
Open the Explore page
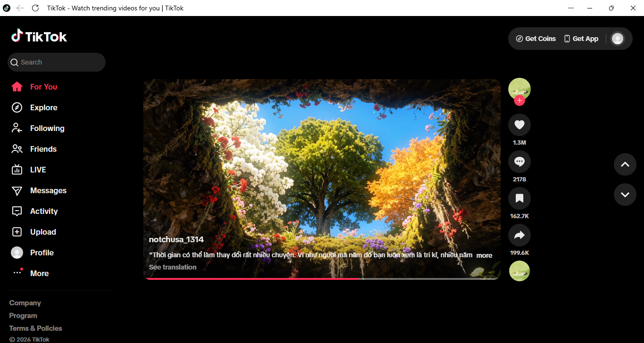pyautogui.click(x=43, y=107)
